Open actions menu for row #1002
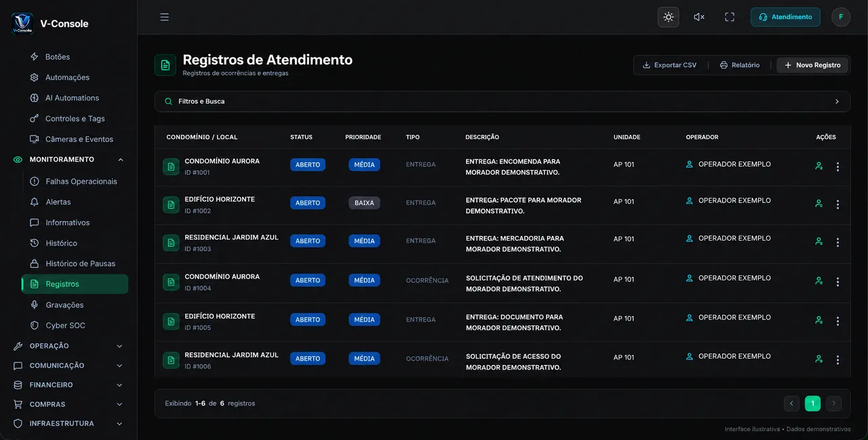This screenshot has height=440, width=868. (x=837, y=204)
